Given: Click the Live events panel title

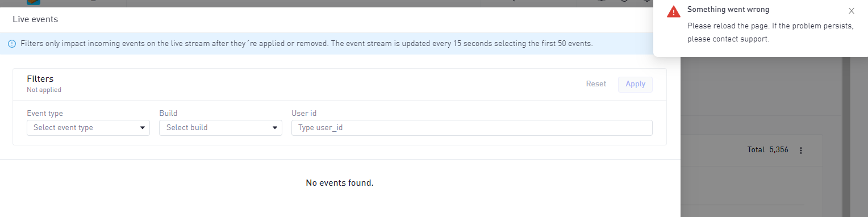Looking at the screenshot, I should point(35,19).
